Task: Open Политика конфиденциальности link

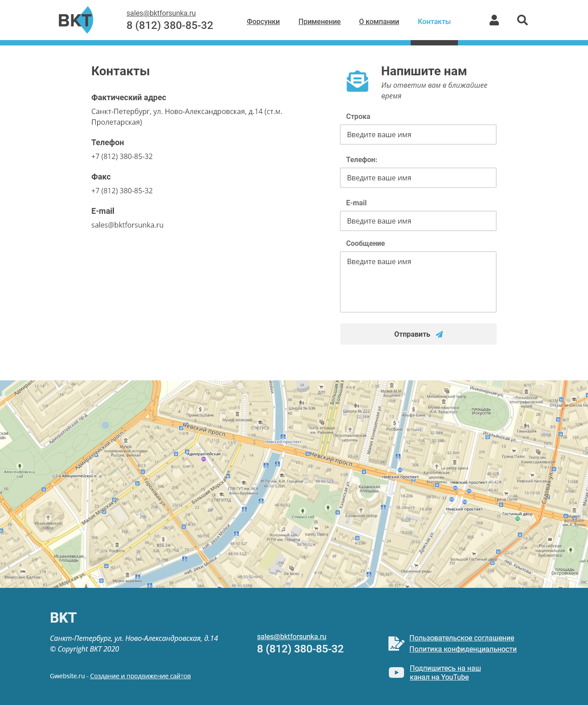Action: [x=463, y=649]
